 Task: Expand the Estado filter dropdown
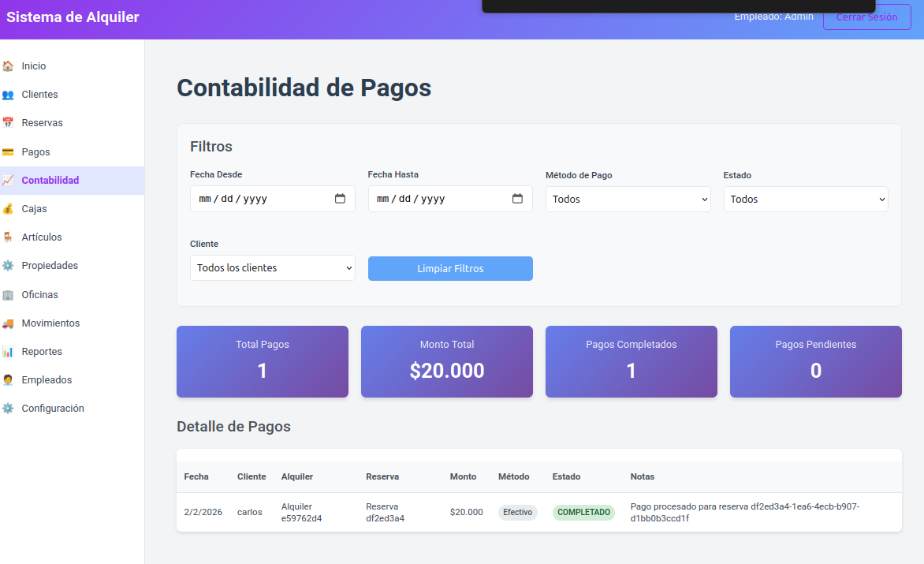806,200
